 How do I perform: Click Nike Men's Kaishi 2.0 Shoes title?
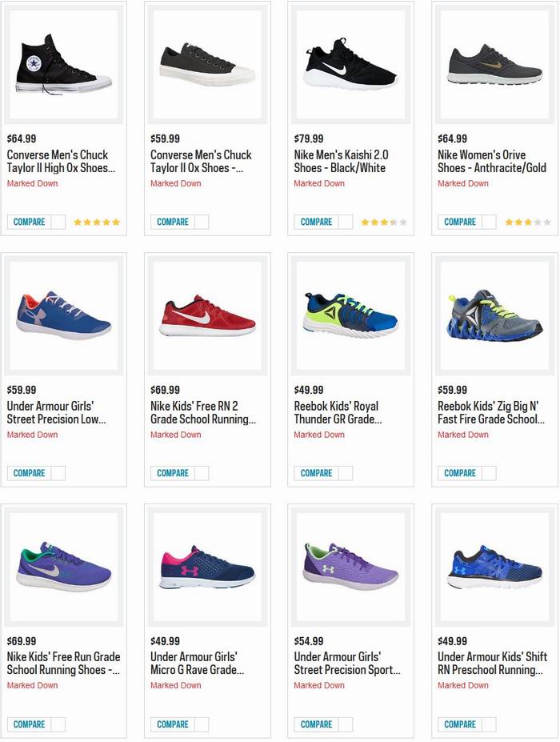click(340, 161)
